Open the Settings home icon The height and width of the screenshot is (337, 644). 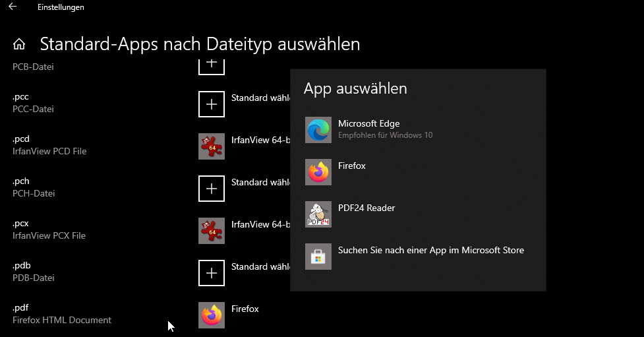(x=19, y=44)
